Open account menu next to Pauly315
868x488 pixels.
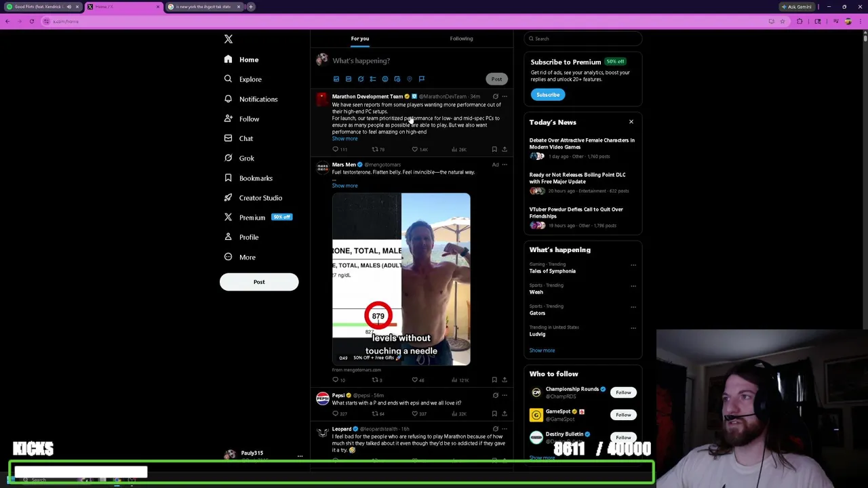(300, 456)
